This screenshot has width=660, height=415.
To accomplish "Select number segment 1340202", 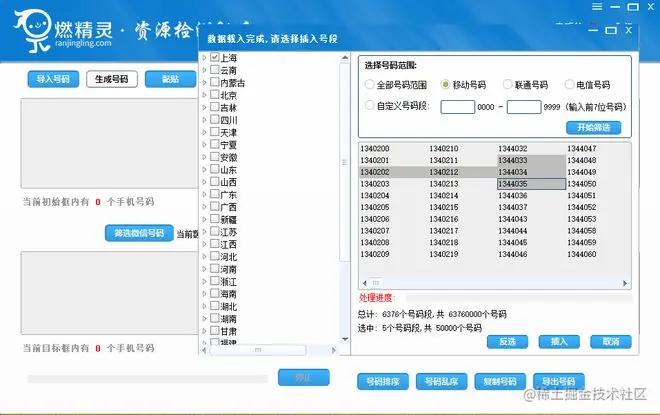I will (375, 172).
